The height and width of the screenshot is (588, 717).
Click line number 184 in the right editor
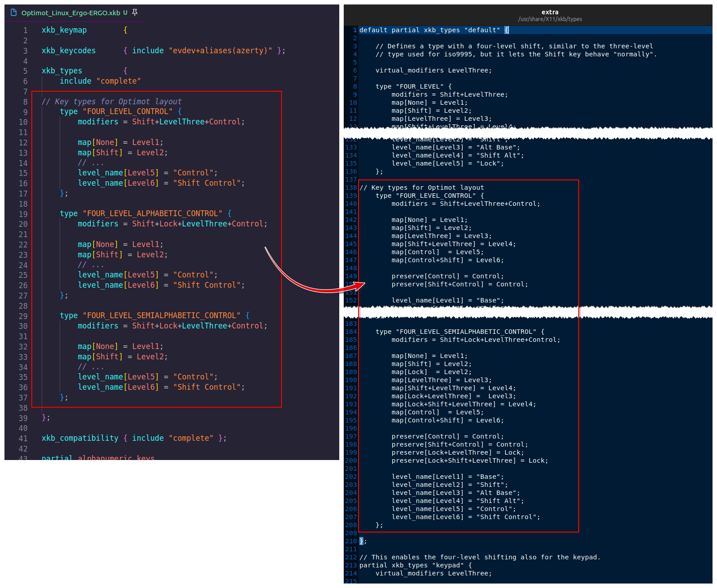pos(351,332)
